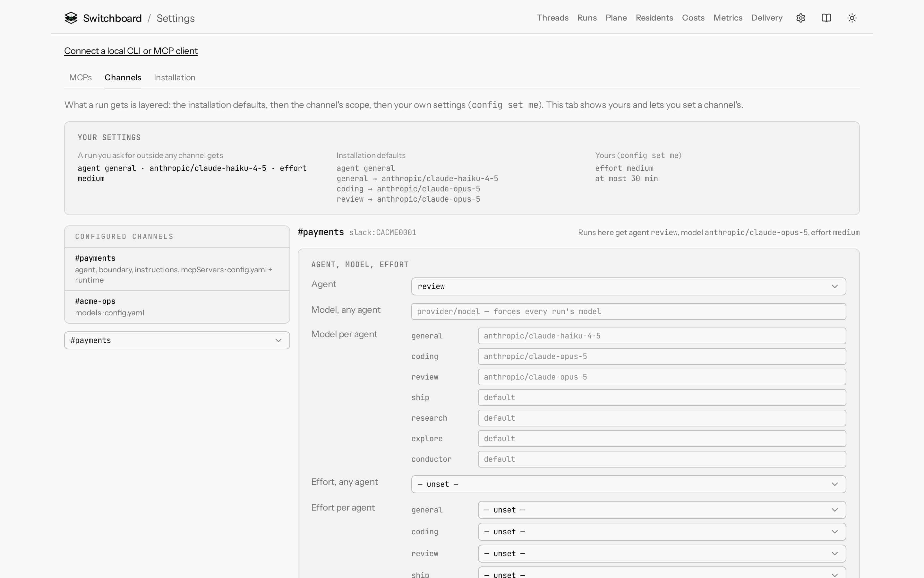Click the Switchboard home title

[x=112, y=18]
